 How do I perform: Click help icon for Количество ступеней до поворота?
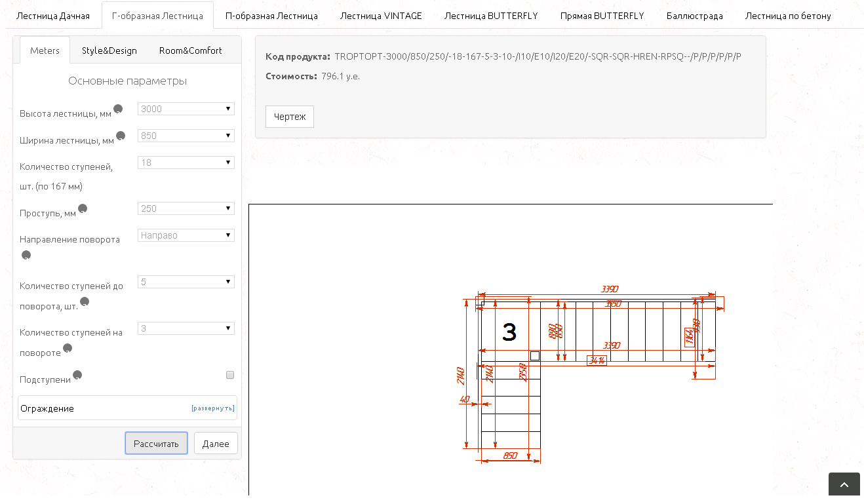pos(85,301)
